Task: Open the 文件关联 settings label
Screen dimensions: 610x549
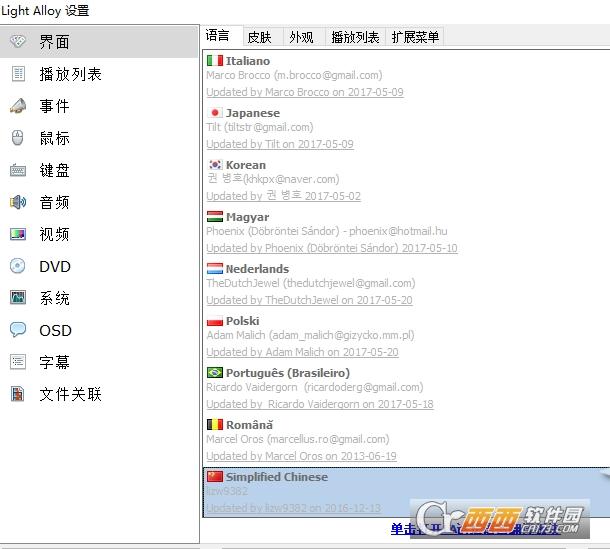Action: click(70, 394)
